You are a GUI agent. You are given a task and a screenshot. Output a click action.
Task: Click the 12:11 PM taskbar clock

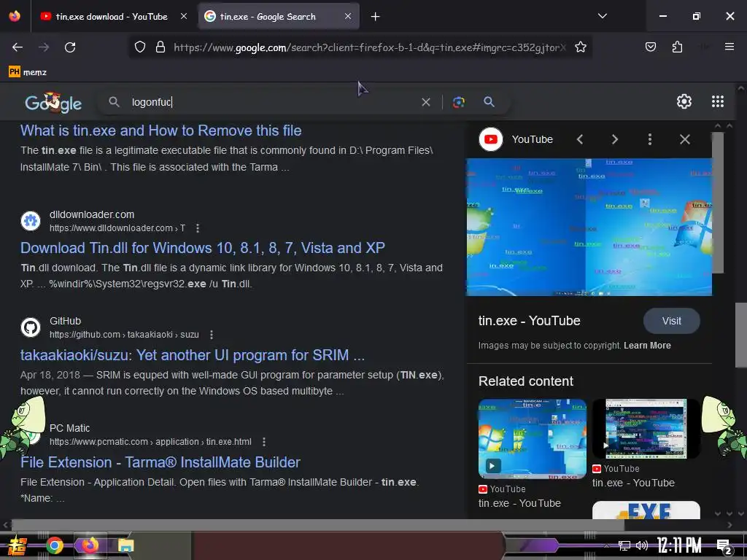click(x=679, y=545)
